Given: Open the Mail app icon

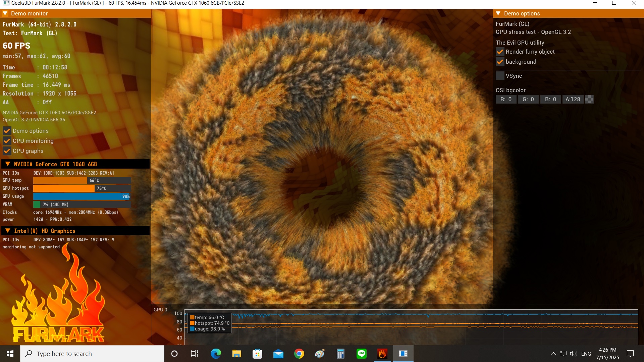Looking at the screenshot, I should [278, 354].
